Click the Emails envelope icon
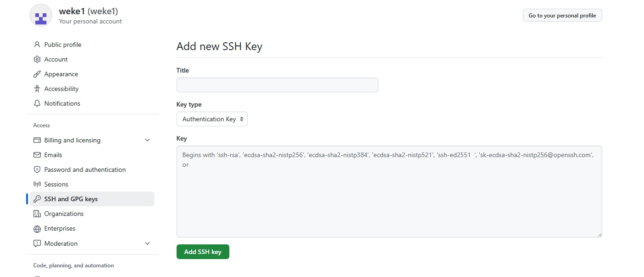 37,154
